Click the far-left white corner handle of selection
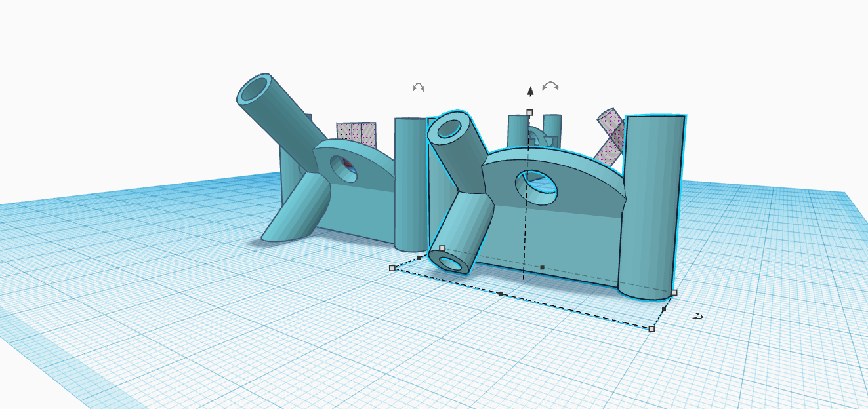 coord(392,267)
